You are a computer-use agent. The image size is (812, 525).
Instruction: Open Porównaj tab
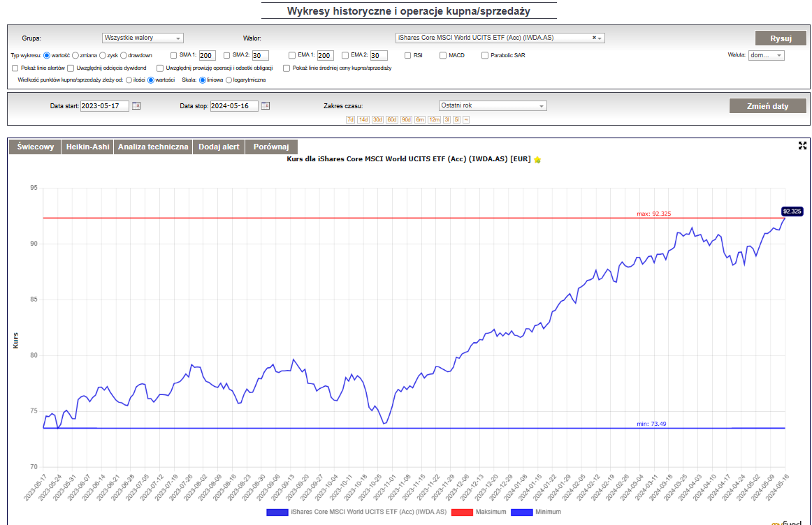(x=271, y=147)
